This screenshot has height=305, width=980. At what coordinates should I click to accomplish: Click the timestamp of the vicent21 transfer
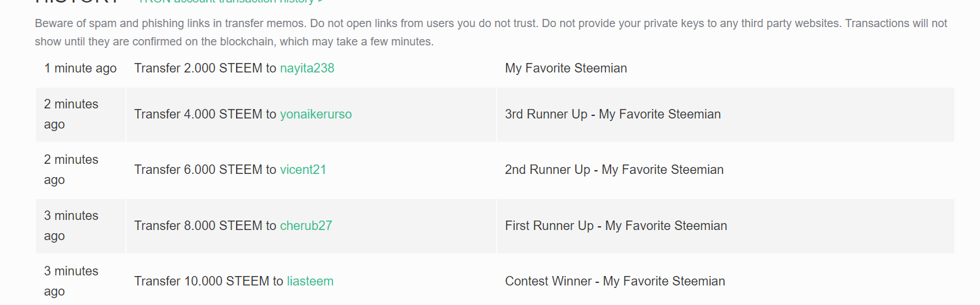tap(71, 170)
